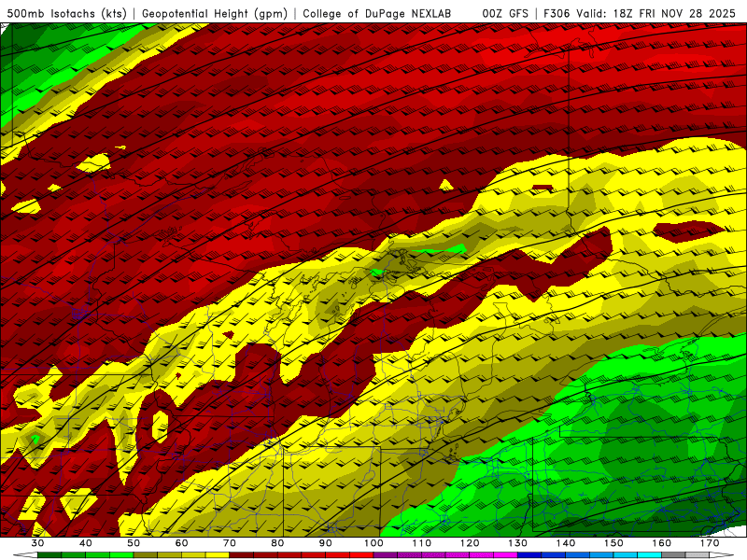Click the "00Z GFS" model run label

tap(505, 14)
